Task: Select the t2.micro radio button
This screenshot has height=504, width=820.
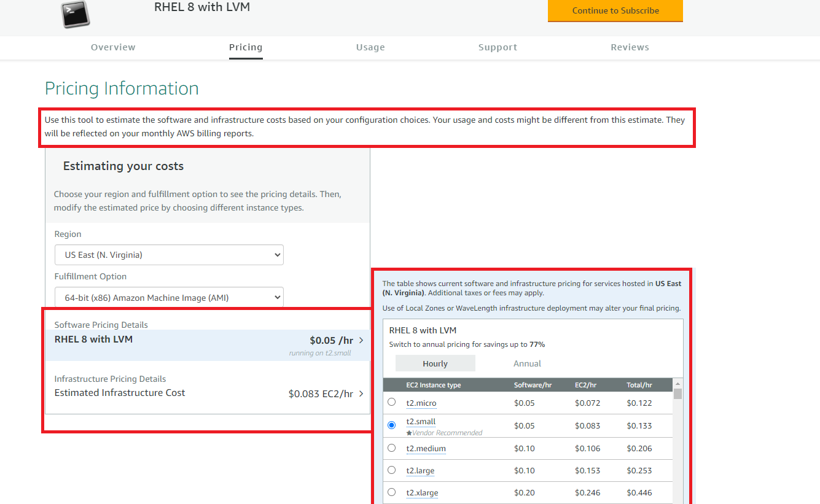Action: [392, 402]
